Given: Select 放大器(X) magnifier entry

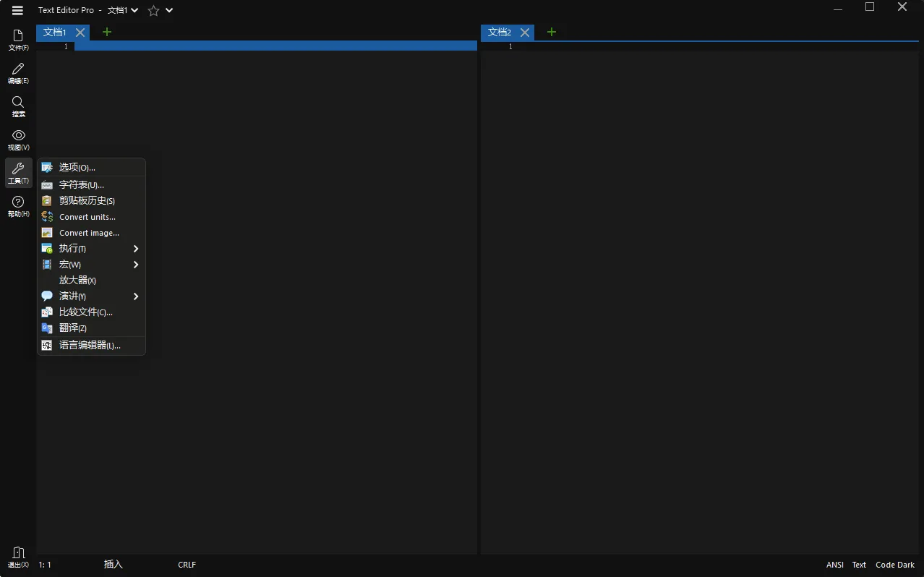Looking at the screenshot, I should pos(92,281).
